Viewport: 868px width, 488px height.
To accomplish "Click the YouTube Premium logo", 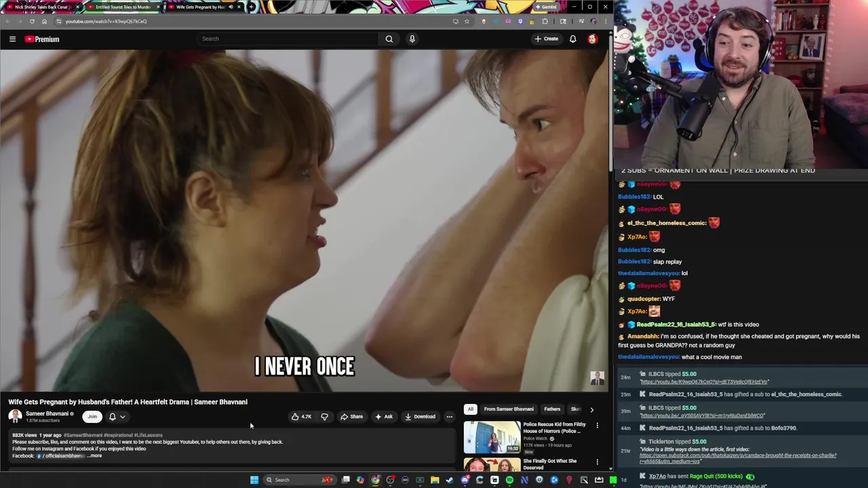I will (43, 39).
